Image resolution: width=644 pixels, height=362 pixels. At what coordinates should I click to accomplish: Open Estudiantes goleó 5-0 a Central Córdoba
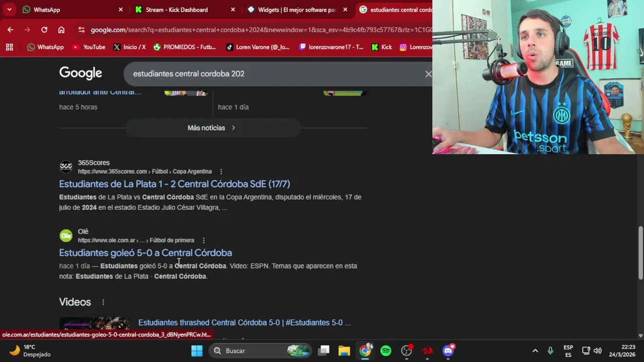coord(145,253)
